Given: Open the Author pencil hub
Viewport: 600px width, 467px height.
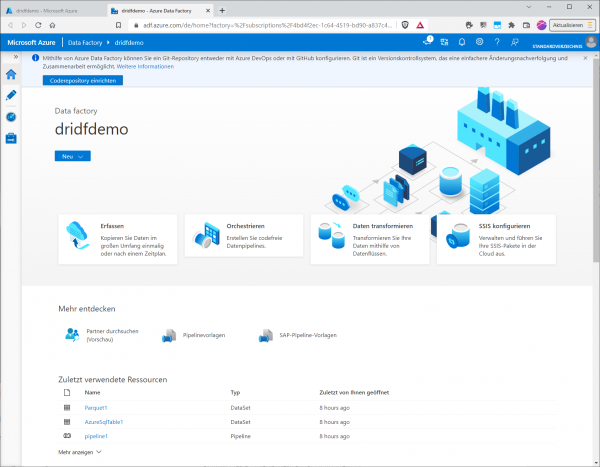Looking at the screenshot, I should coord(11,95).
